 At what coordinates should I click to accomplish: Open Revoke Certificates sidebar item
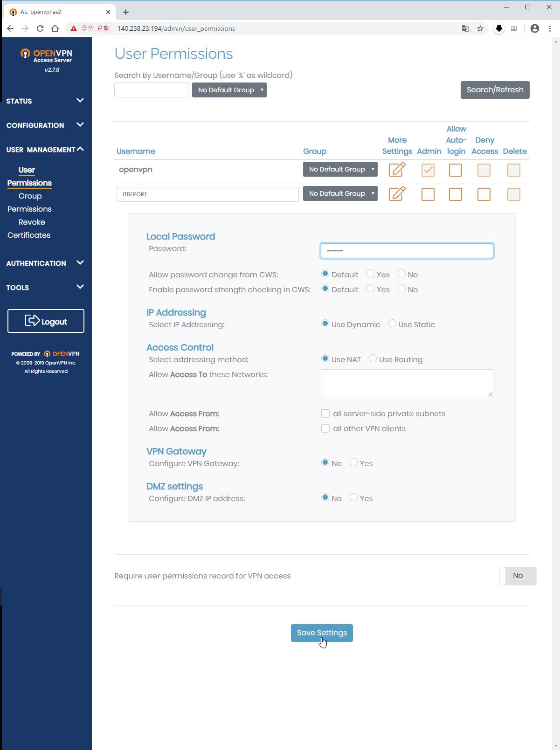pos(29,229)
